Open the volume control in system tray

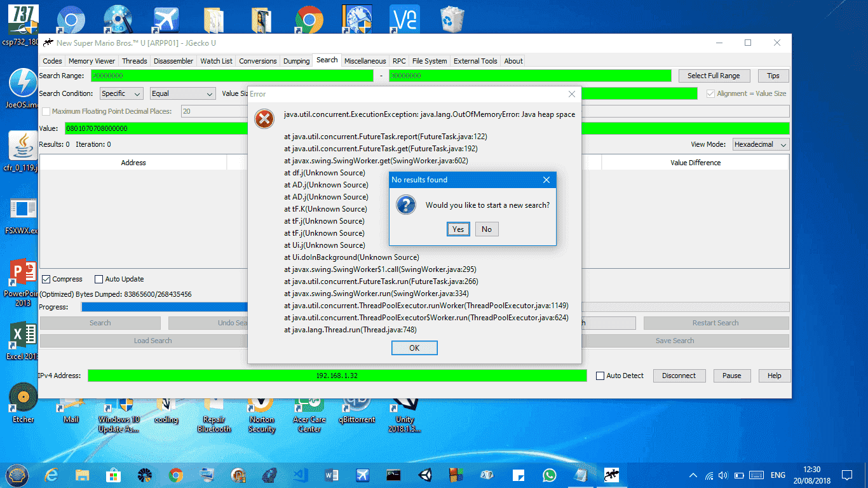[x=722, y=475]
